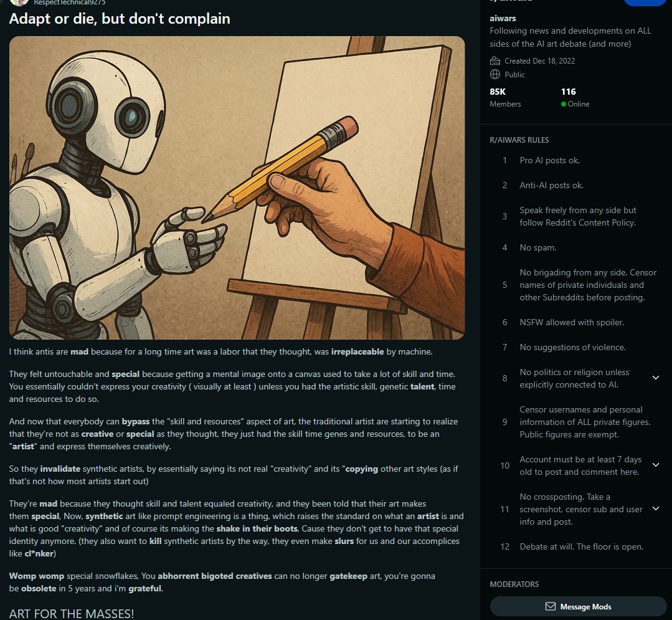Select rule 1 'Pro AI posts ok.'
672x620 pixels.
point(549,160)
